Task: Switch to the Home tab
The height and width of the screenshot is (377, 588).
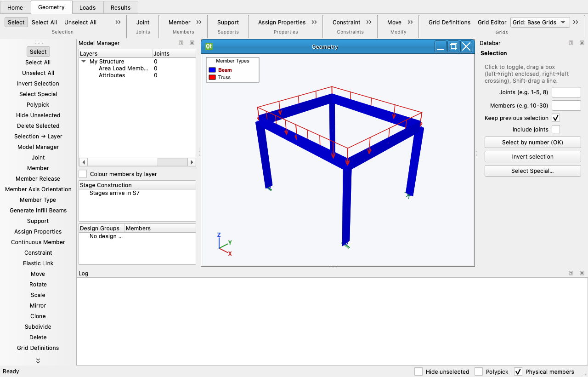Action: click(15, 7)
